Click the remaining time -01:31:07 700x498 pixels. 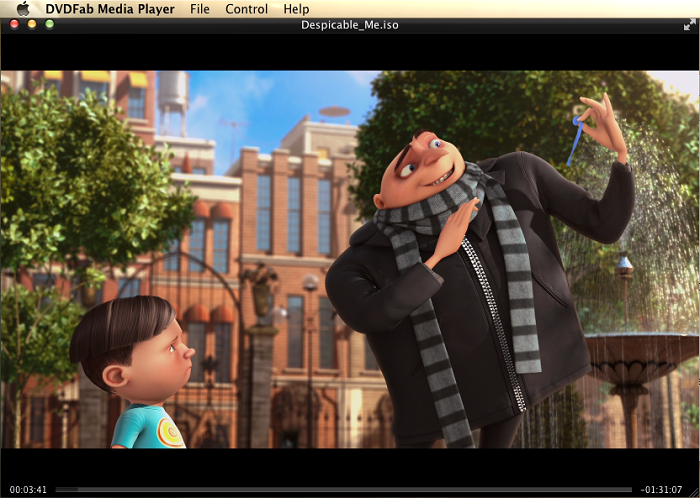(661, 490)
